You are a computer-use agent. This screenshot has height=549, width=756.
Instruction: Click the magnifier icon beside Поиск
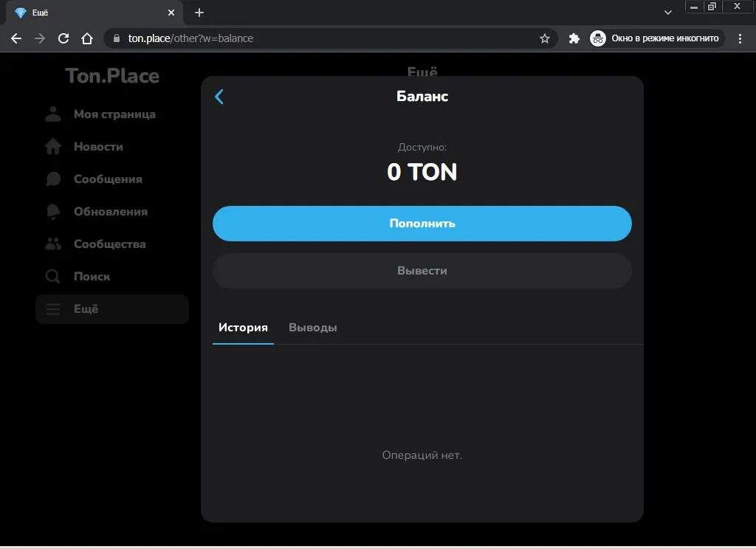pos(52,276)
